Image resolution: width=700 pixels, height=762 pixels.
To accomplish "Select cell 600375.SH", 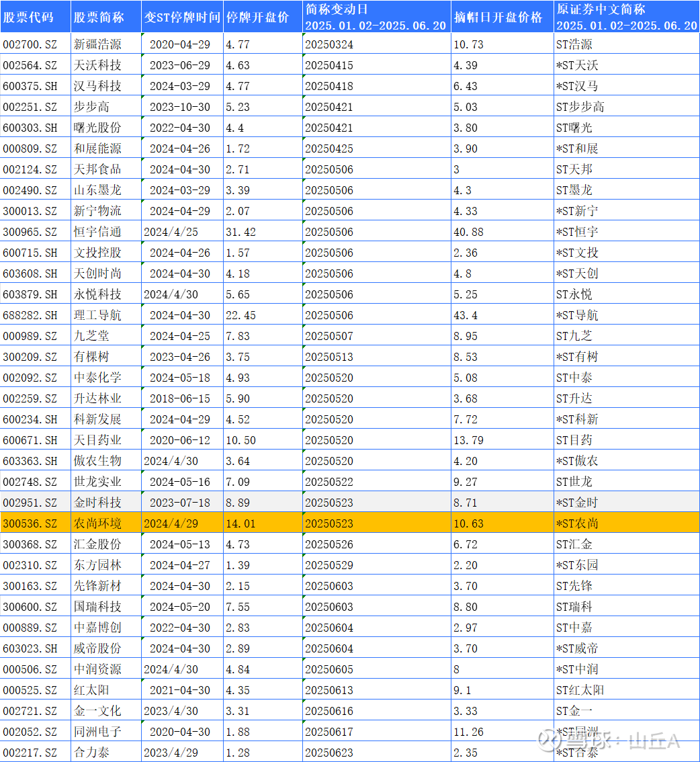I will 36,86.
